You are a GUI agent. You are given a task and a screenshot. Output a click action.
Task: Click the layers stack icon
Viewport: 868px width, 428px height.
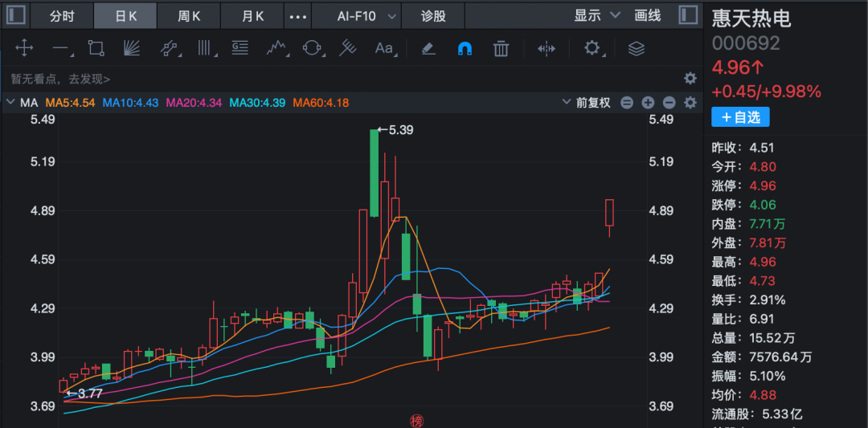637,49
